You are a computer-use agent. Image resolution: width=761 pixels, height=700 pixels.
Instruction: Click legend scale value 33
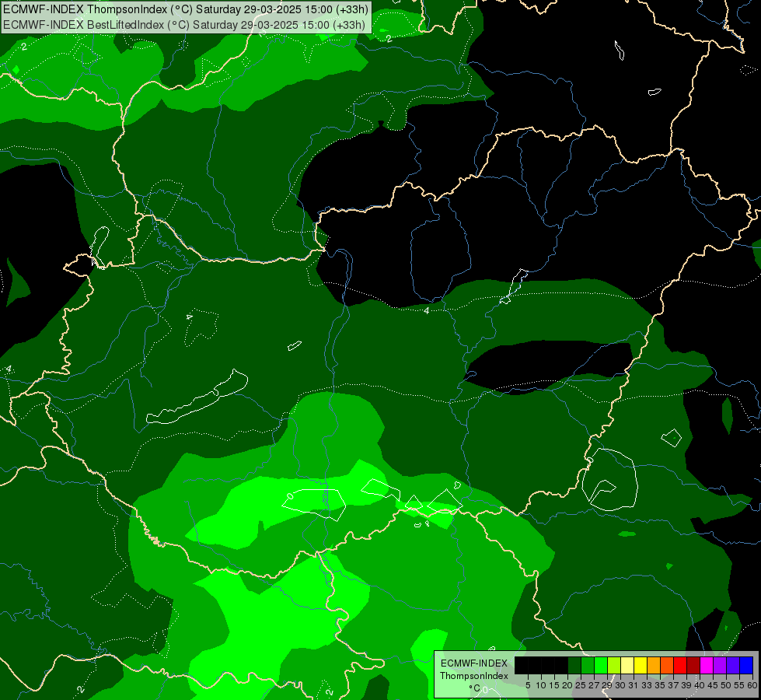tap(647, 685)
